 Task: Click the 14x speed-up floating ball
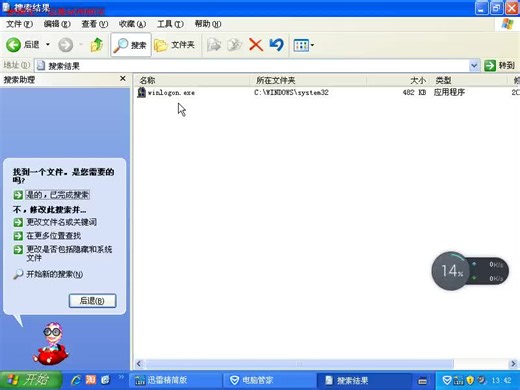click(451, 271)
